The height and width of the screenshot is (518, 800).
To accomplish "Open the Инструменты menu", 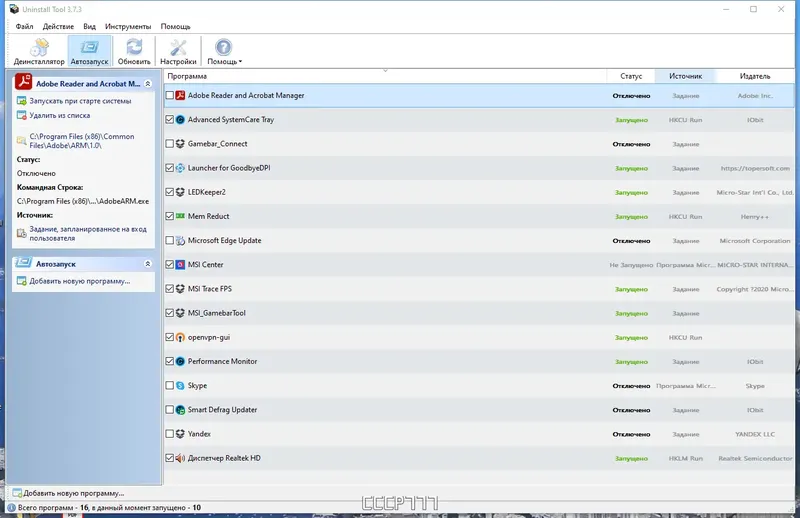I will pyautogui.click(x=128, y=27).
